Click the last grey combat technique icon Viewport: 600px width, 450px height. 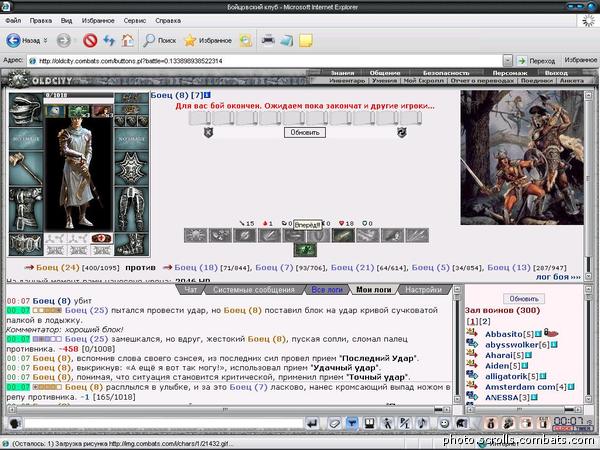pyautogui.click(x=417, y=235)
